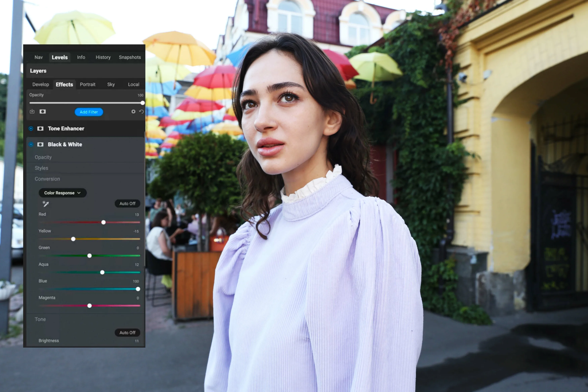Click the Add Filter button
The image size is (588, 392).
(x=89, y=112)
